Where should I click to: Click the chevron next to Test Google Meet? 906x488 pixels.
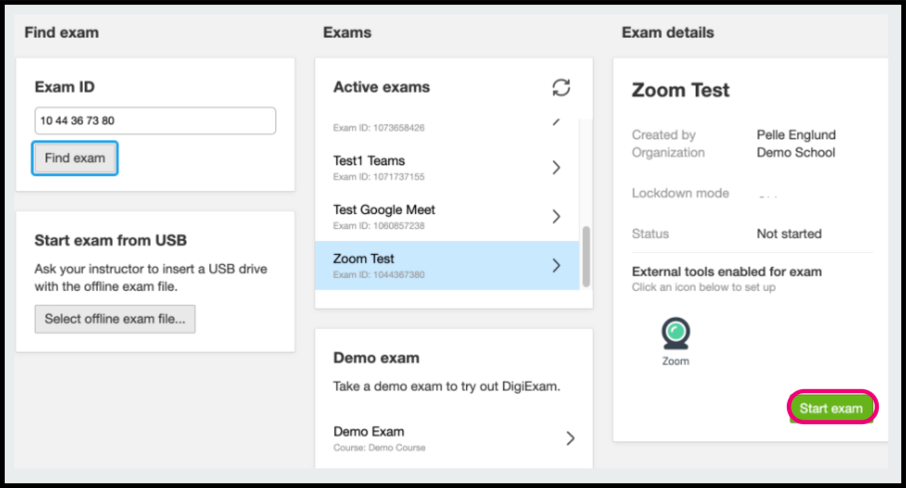tap(556, 217)
